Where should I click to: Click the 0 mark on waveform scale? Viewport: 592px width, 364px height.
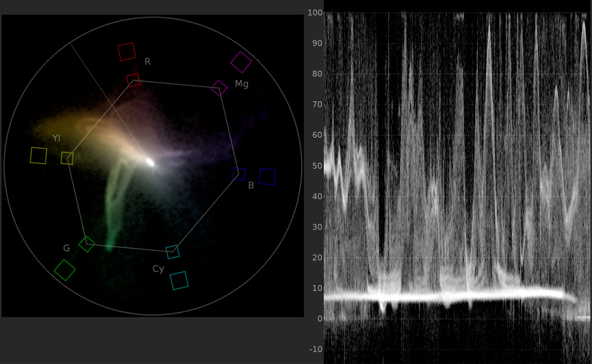[x=319, y=319]
